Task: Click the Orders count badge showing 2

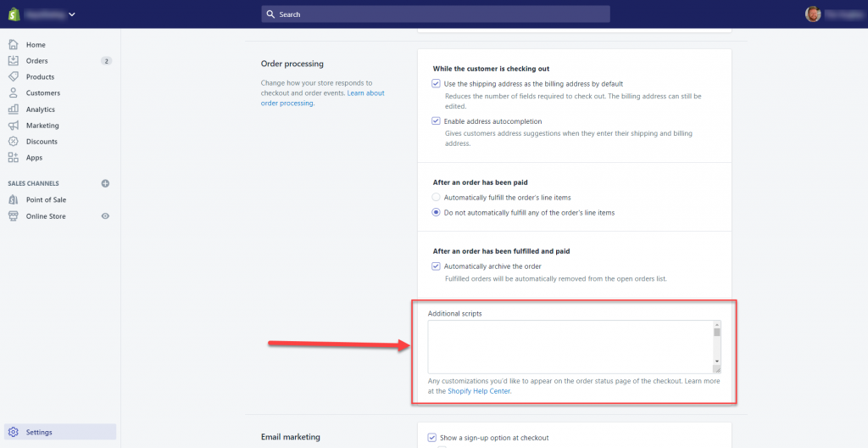Action: (x=106, y=61)
